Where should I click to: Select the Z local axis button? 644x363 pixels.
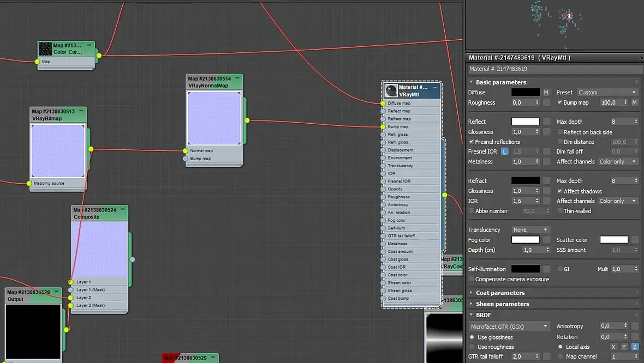[x=635, y=347]
